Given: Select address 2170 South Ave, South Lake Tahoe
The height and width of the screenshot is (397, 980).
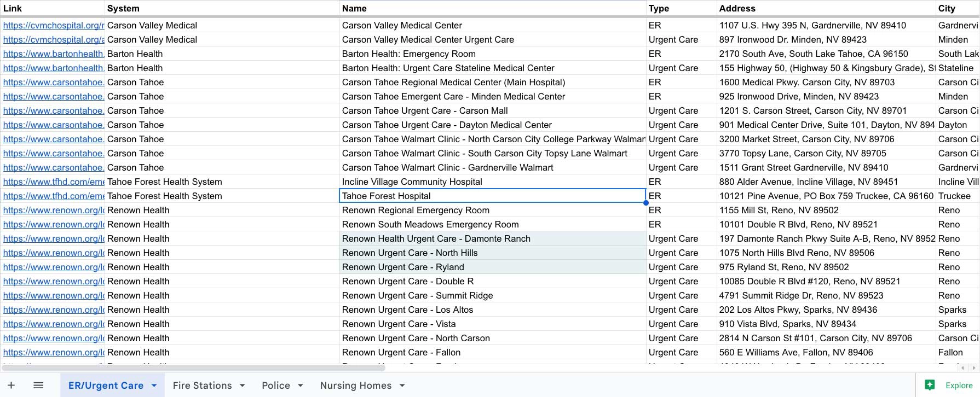Looking at the screenshot, I should pos(827,54).
